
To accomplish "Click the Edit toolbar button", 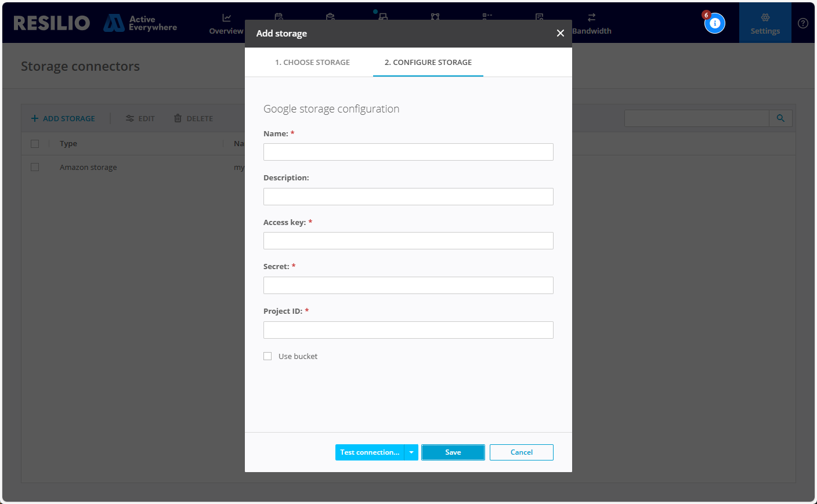I will point(140,118).
